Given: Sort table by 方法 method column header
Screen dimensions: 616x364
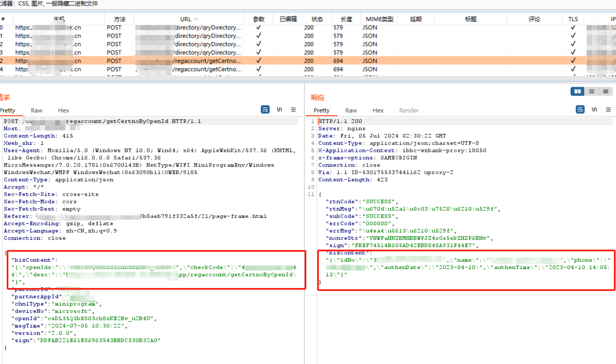Looking at the screenshot, I should pyautogui.click(x=120, y=19).
